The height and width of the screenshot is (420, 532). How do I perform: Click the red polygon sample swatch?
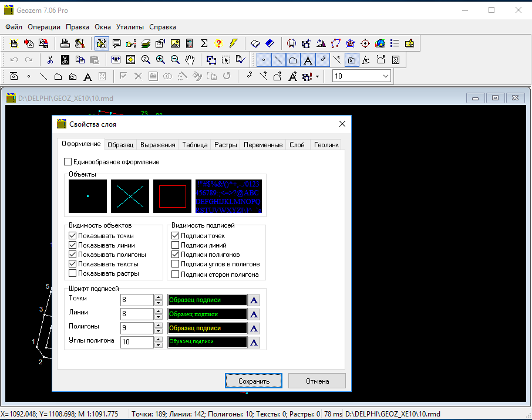click(x=173, y=196)
